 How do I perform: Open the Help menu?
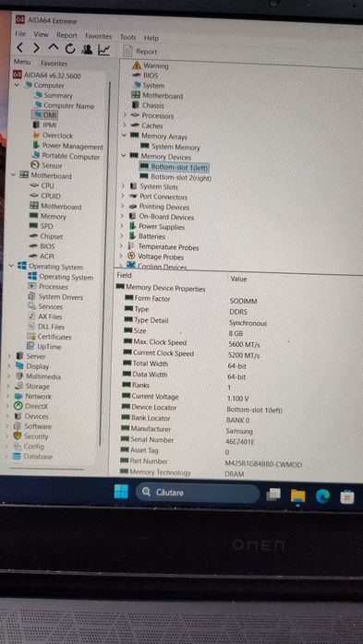point(151,38)
